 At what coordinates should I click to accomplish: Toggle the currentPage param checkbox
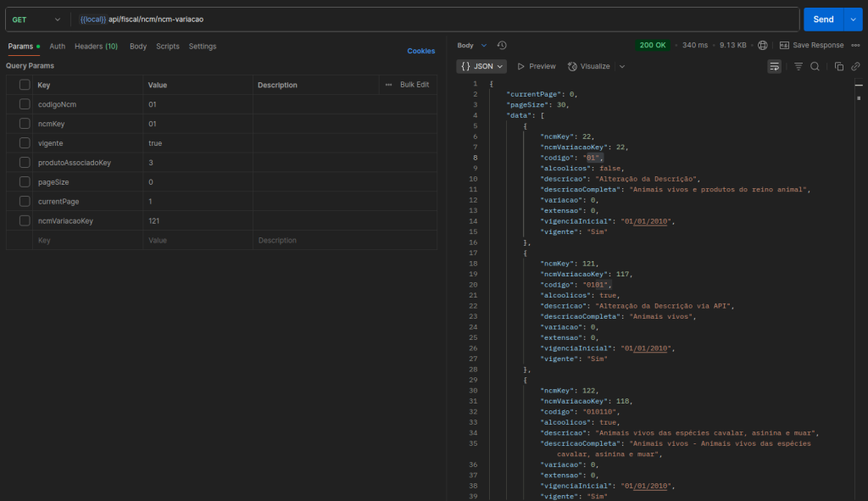pos(25,201)
